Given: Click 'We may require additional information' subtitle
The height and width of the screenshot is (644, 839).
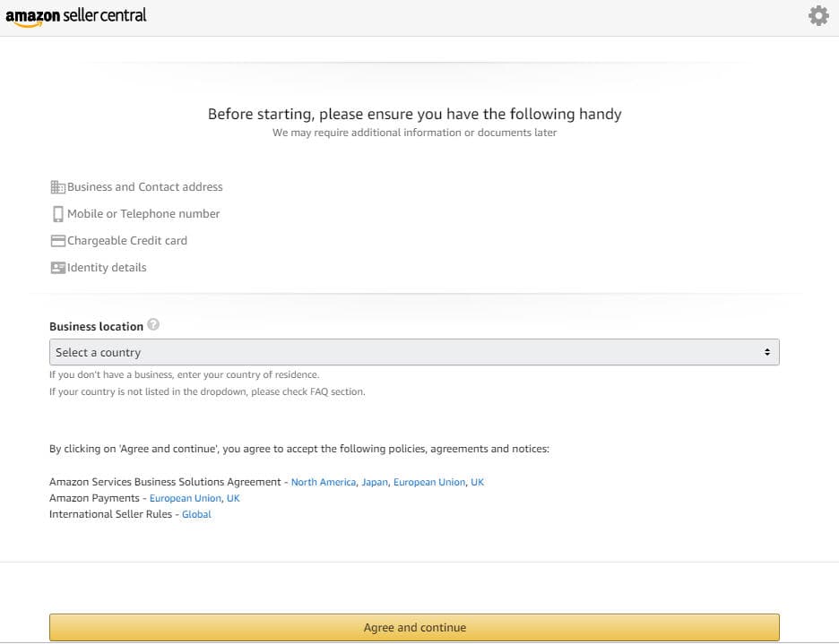Looking at the screenshot, I should pyautogui.click(x=415, y=133).
